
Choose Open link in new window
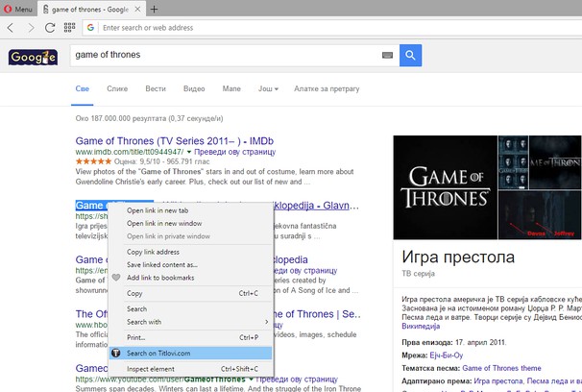[191, 224]
